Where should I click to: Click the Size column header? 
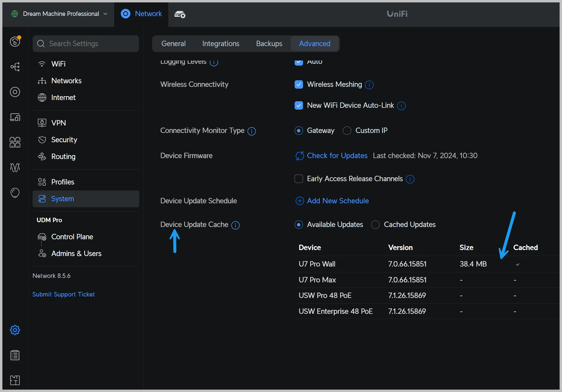click(x=466, y=248)
